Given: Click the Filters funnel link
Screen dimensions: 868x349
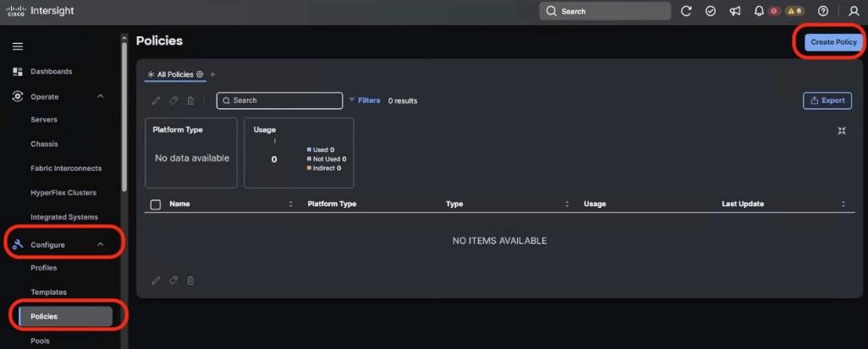Looking at the screenshot, I should click(x=365, y=100).
